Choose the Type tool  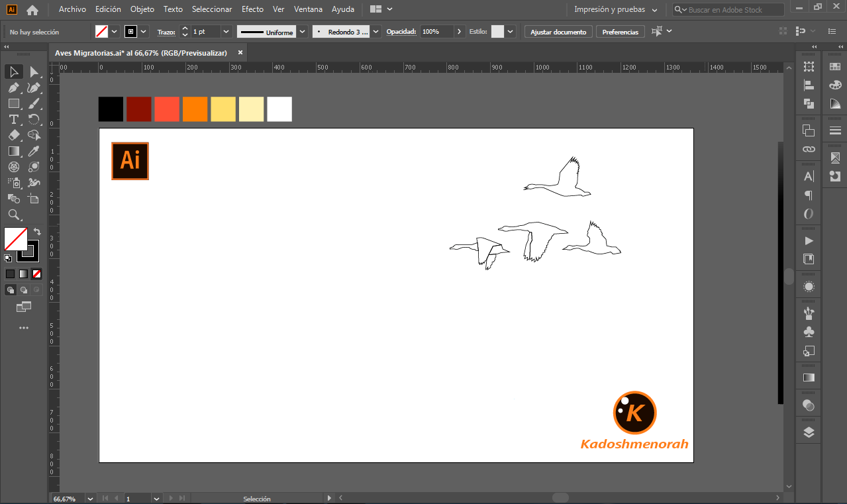click(13, 119)
